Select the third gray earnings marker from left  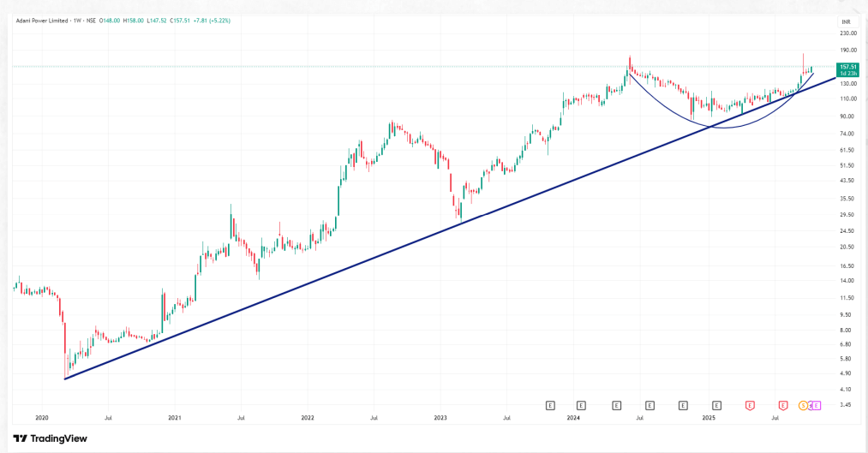[x=617, y=405]
